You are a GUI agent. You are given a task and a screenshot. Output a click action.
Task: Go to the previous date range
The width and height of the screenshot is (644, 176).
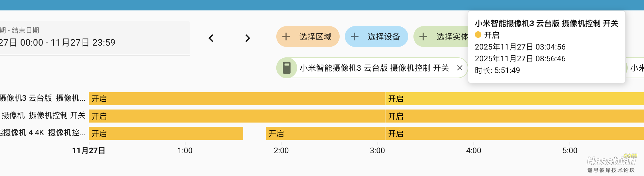211,38
